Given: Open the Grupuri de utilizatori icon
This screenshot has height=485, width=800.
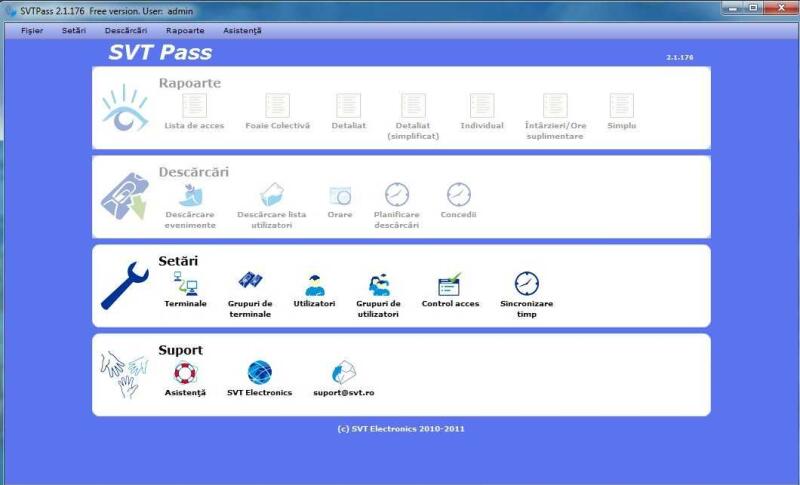Looking at the screenshot, I should 379,285.
